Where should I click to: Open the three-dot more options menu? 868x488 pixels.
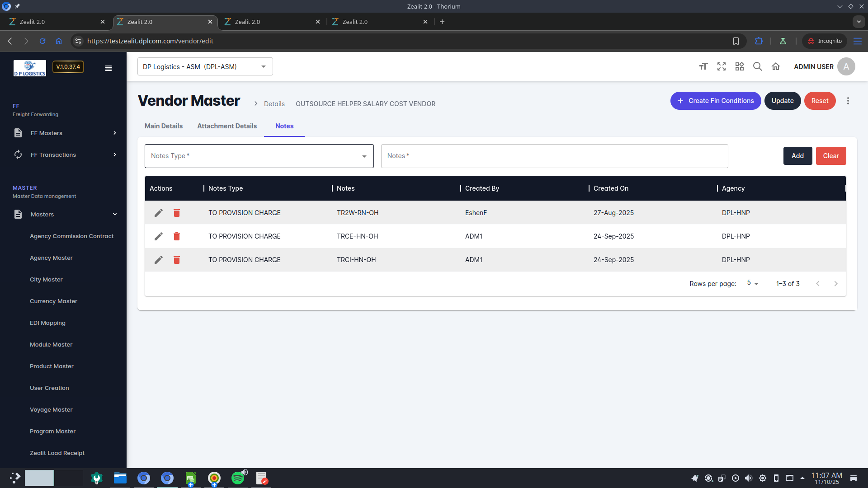click(848, 101)
